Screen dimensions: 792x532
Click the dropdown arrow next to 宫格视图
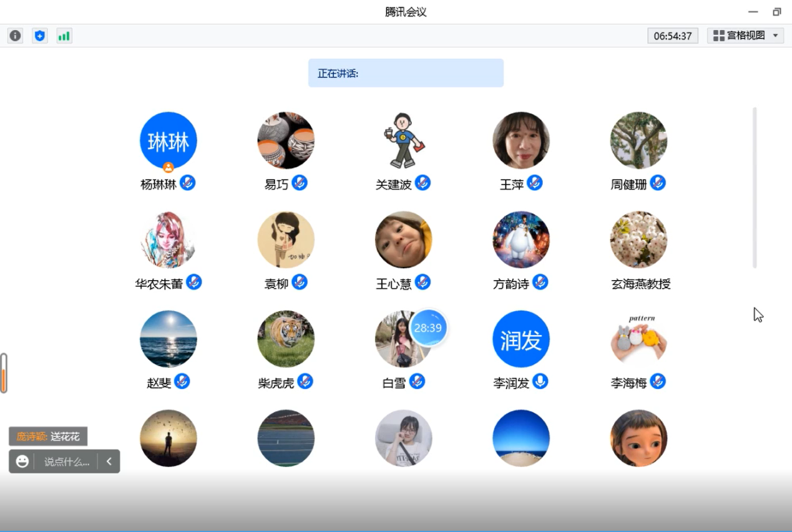pos(775,36)
